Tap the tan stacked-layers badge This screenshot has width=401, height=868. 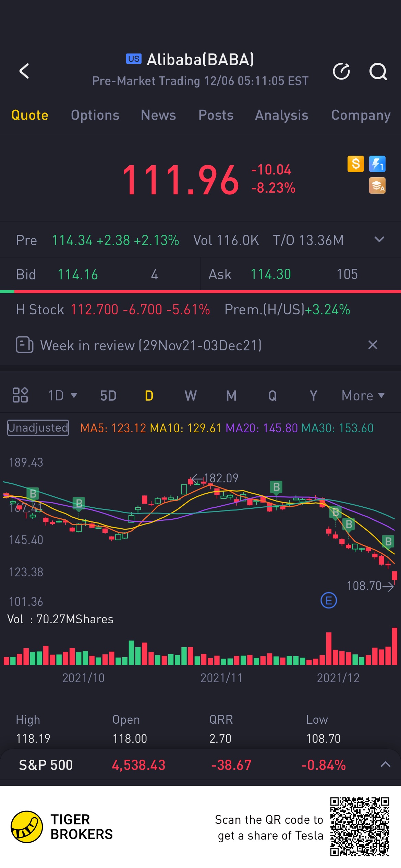click(x=377, y=185)
